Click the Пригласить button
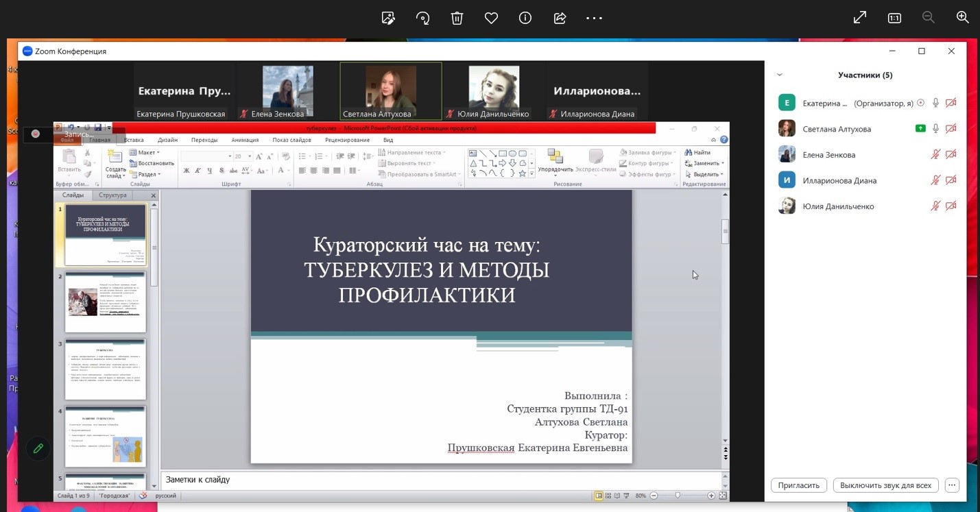Screen dimensions: 980x512 coord(798,485)
